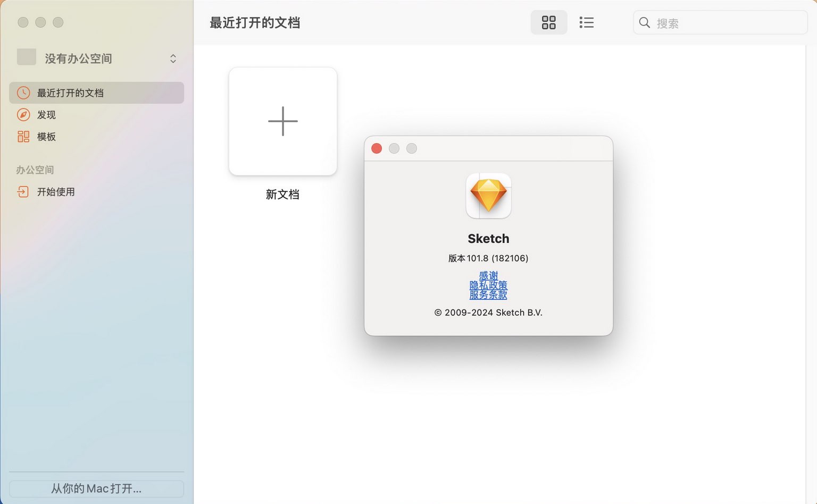Click the Sketch name in About dialog
The height and width of the screenshot is (504, 817).
488,238
